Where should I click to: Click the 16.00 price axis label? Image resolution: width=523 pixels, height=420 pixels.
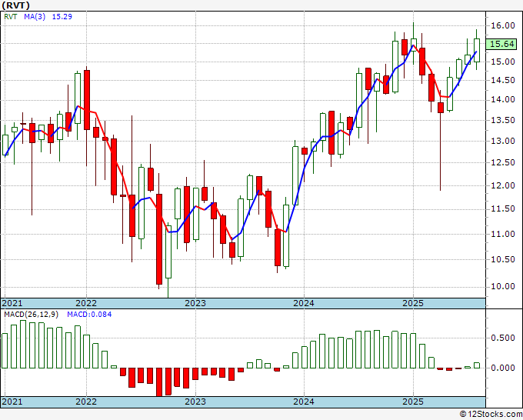[x=503, y=25]
